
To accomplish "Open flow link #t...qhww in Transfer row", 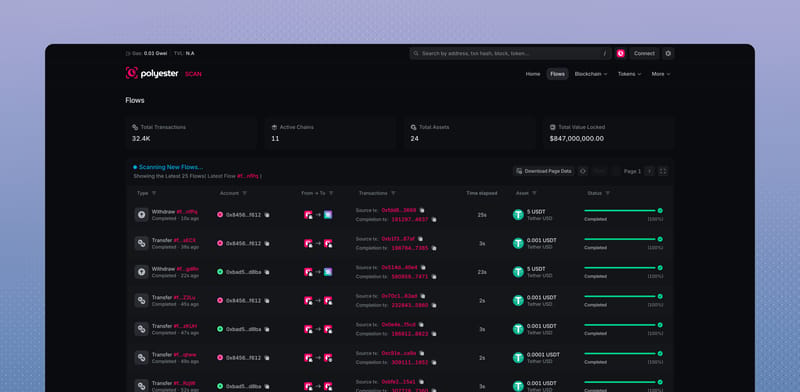I will click(x=184, y=355).
